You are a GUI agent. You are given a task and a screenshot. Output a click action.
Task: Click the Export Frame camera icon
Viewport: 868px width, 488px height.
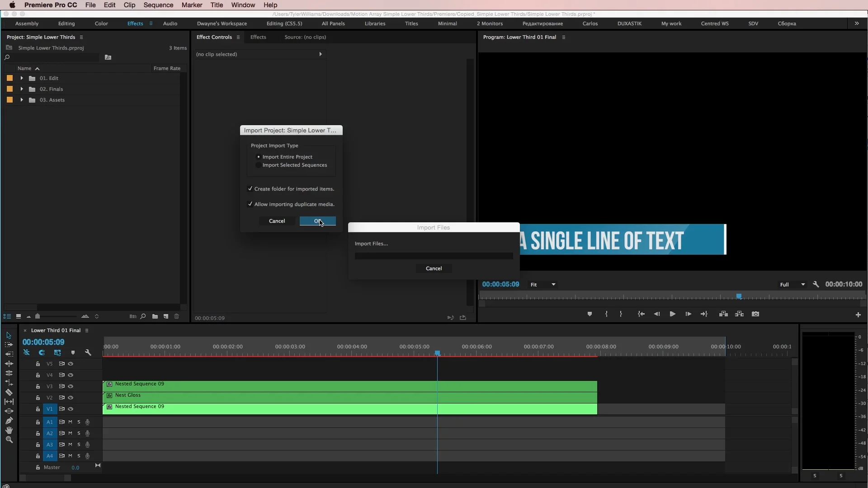(x=755, y=314)
